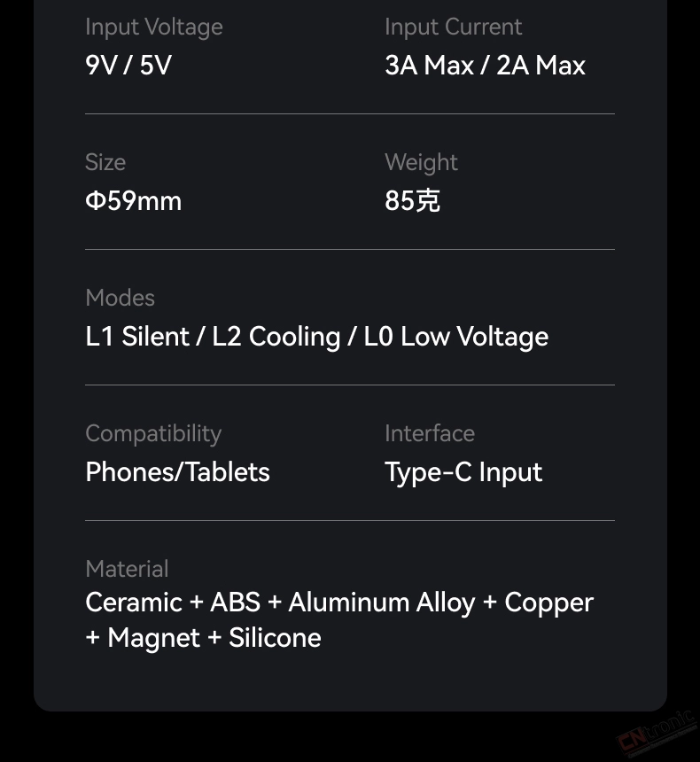Click the L2 Cooling mode text

[x=276, y=337]
